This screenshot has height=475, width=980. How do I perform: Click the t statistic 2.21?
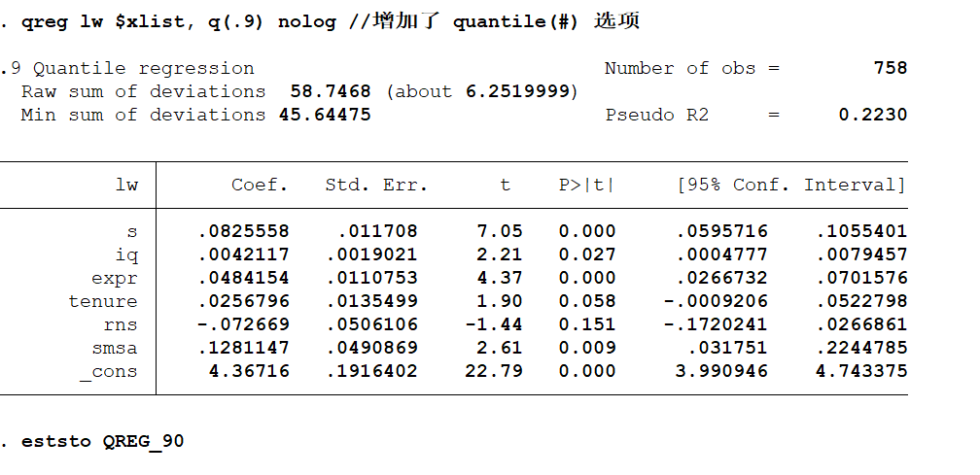pos(500,254)
